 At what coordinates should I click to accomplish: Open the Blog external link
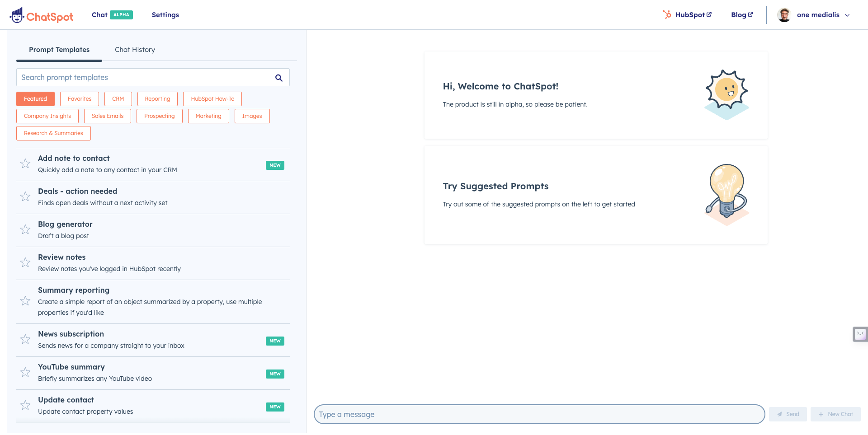[742, 15]
